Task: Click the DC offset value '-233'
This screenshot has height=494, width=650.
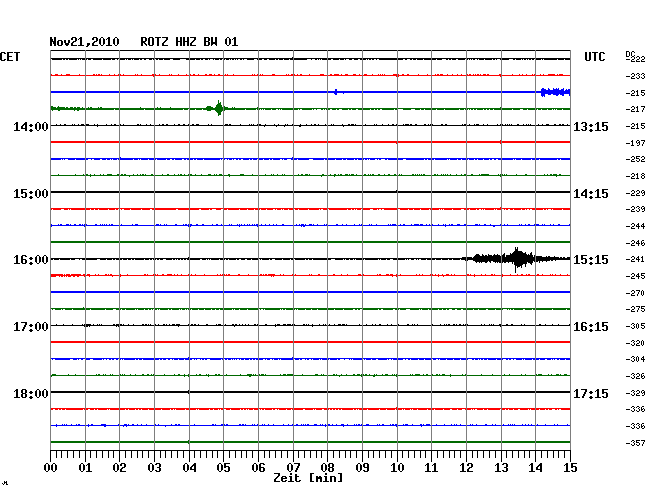Action: click(x=635, y=76)
